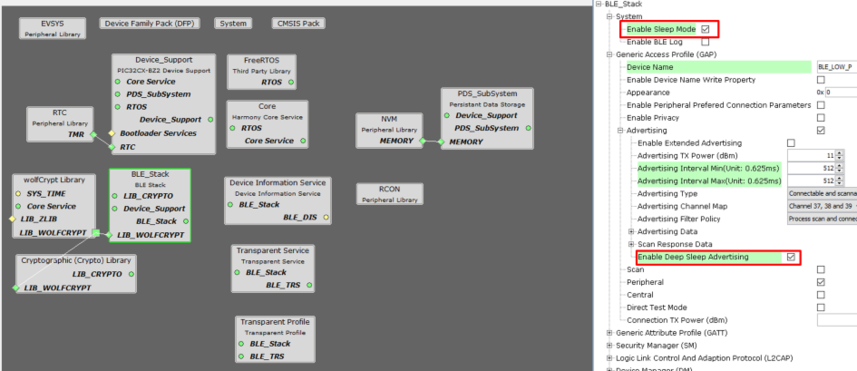The width and height of the screenshot is (857, 371).
Task: Check the Scan option checkbox
Action: pos(820,269)
